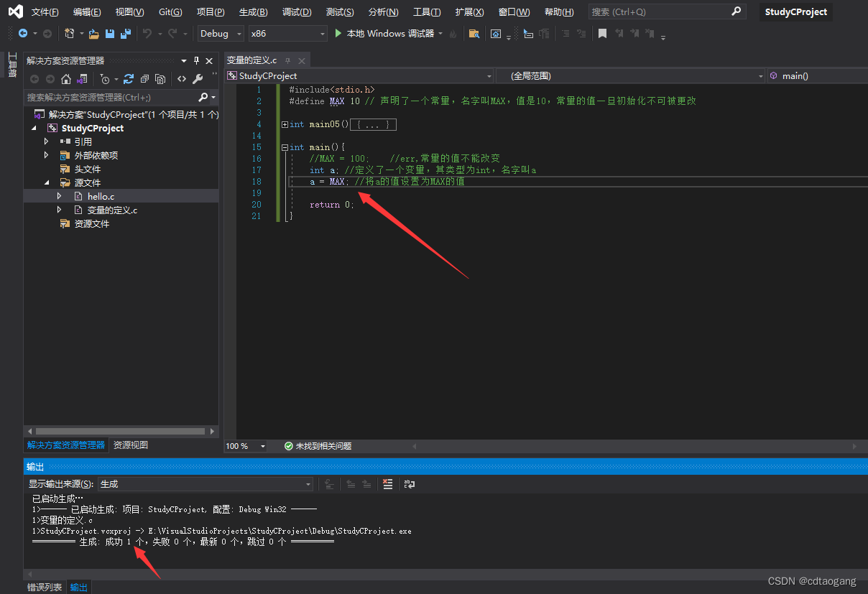Click Clear All icon in Output panel
The width and height of the screenshot is (868, 594).
[388, 484]
